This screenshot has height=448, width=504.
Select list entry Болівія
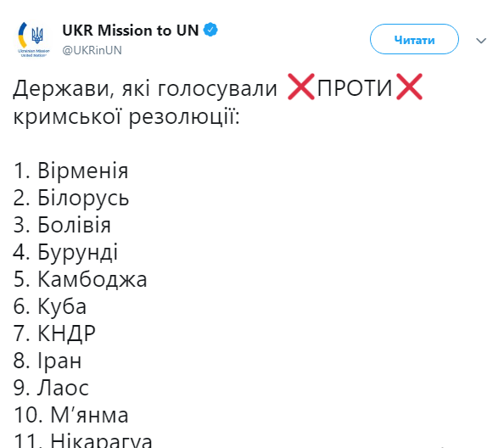62,225
